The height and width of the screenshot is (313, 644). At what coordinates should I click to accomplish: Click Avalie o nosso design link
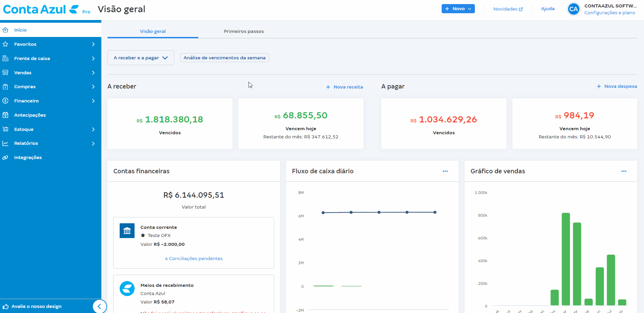coord(37,306)
